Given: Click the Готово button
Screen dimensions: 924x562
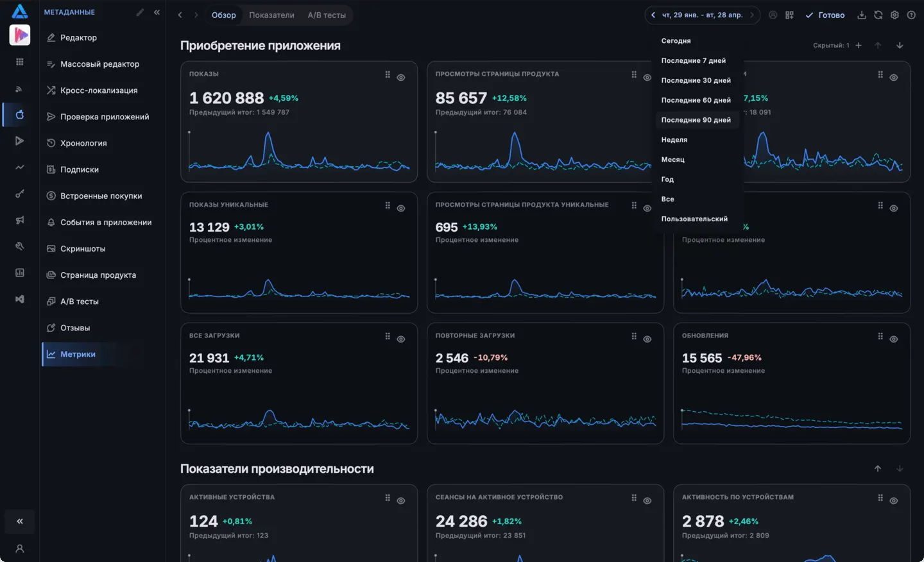Looking at the screenshot, I should click(825, 15).
